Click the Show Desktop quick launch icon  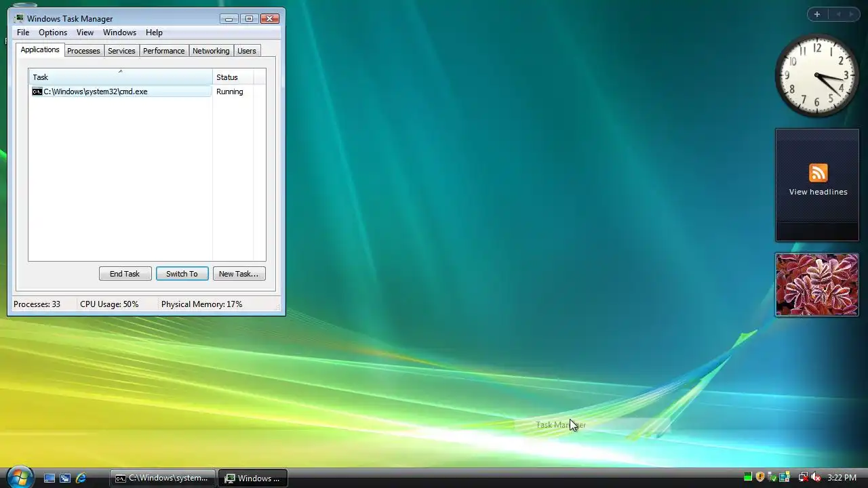point(50,478)
